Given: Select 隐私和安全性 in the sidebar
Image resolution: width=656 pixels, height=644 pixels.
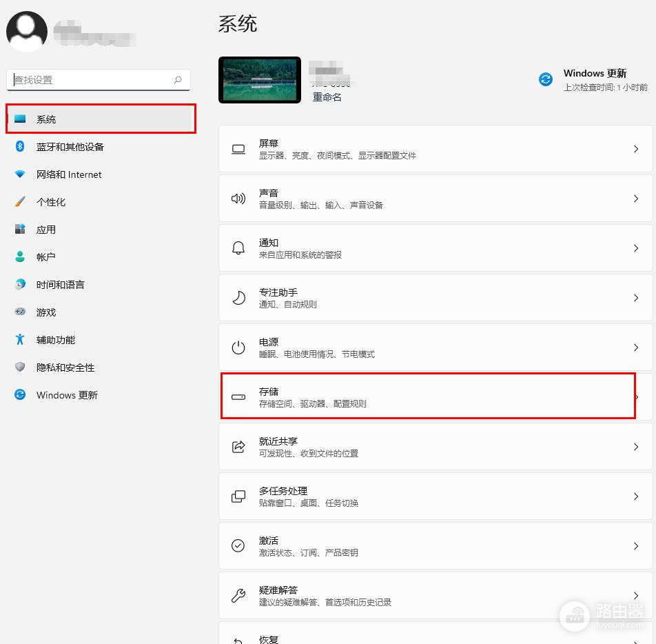Looking at the screenshot, I should click(65, 368).
